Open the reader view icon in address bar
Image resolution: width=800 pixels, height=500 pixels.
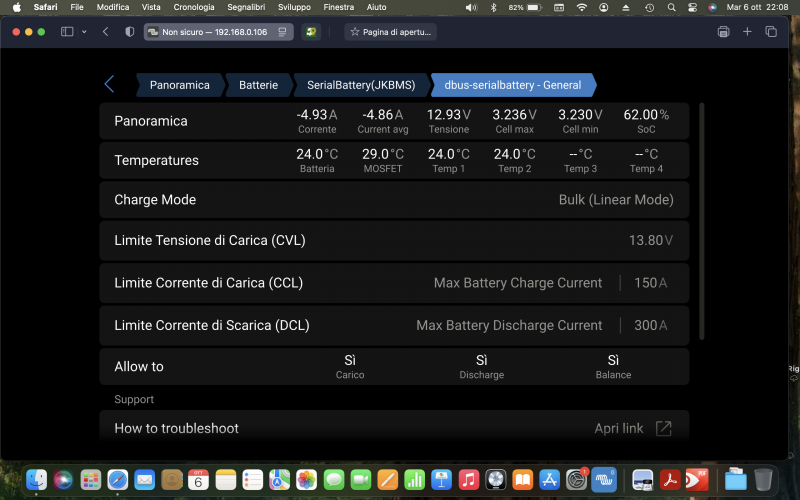point(282,32)
